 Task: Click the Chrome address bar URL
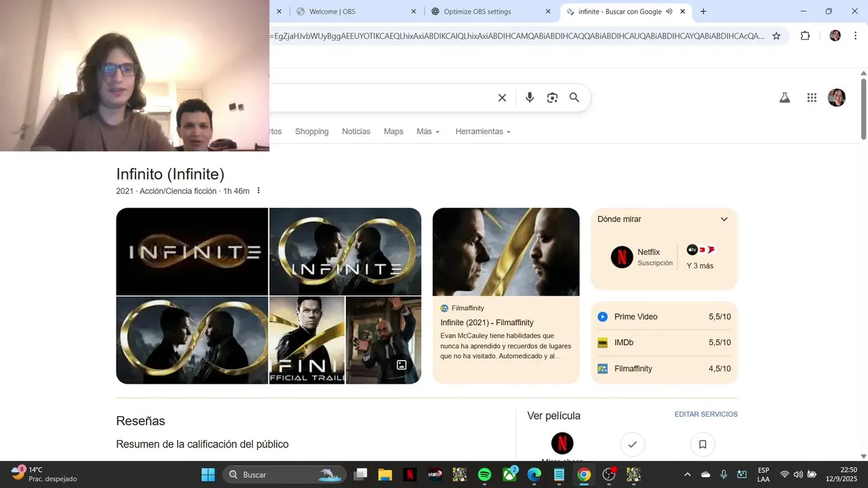click(517, 36)
